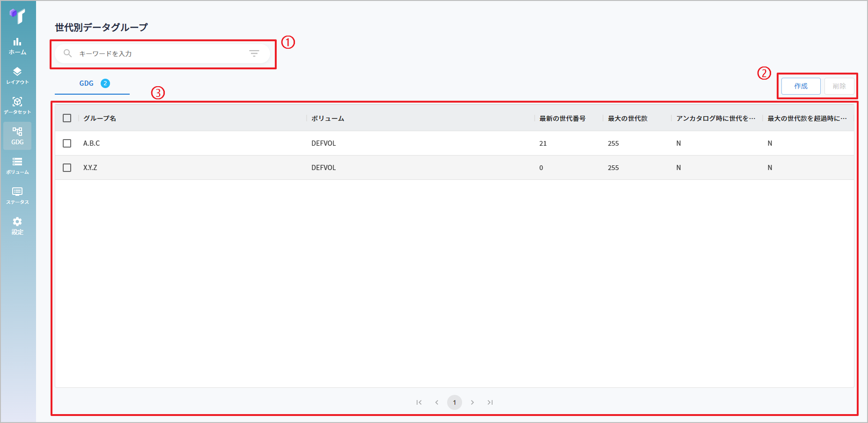Switch to the GDG tab

point(92,83)
